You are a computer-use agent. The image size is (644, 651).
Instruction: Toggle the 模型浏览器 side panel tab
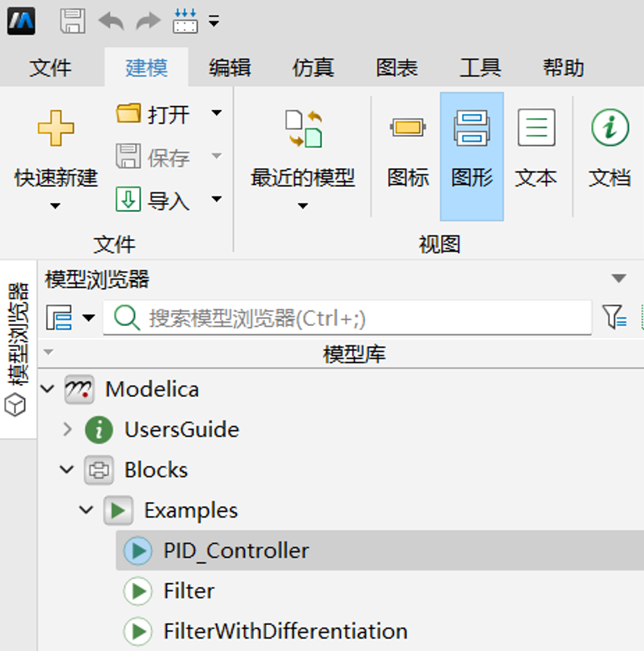18,348
